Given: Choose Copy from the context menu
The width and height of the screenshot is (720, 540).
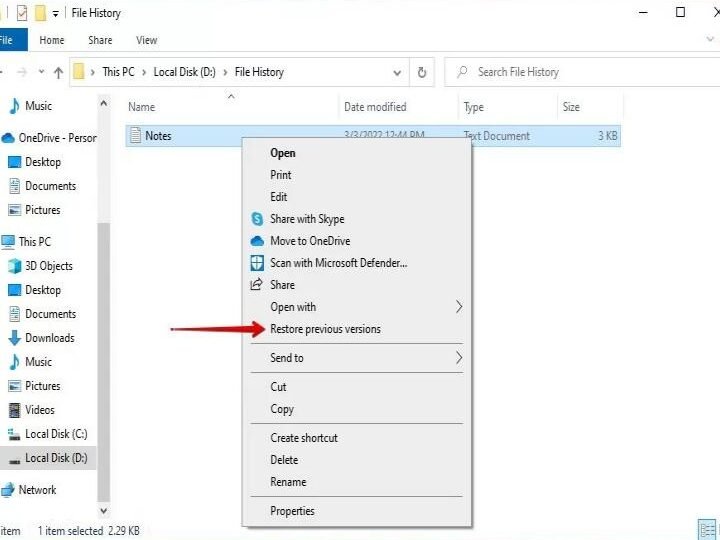Looking at the screenshot, I should click(357, 409).
